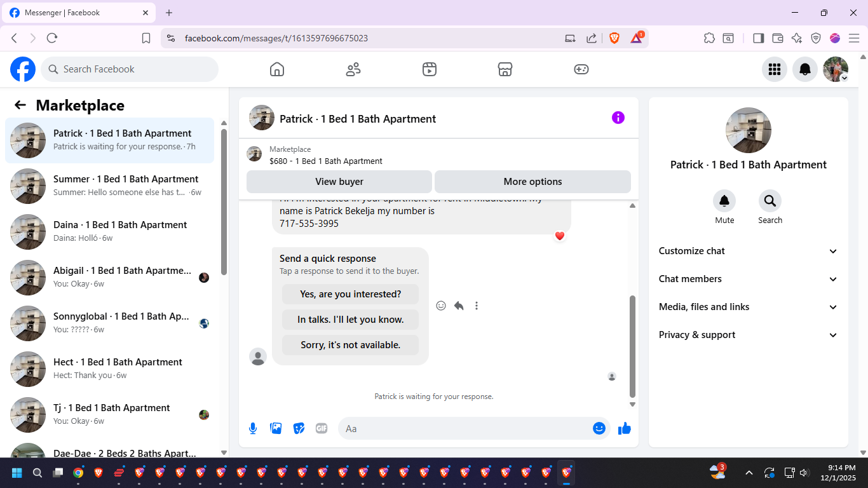Click the Brave Shields icon in address bar
Viewport: 868px width, 488px height.
tap(614, 38)
